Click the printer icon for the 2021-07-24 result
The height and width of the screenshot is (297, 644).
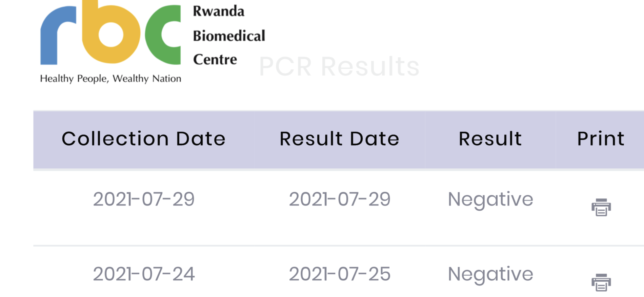coord(601,282)
